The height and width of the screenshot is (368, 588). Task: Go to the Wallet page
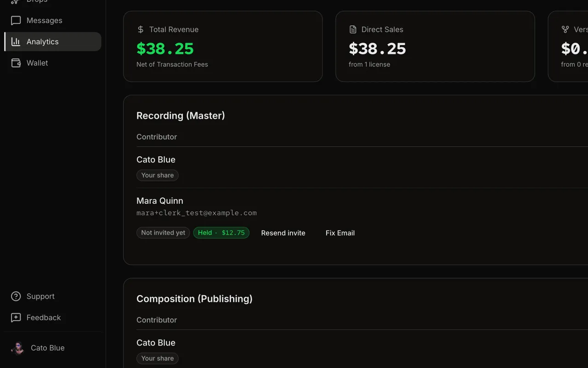coord(52,63)
